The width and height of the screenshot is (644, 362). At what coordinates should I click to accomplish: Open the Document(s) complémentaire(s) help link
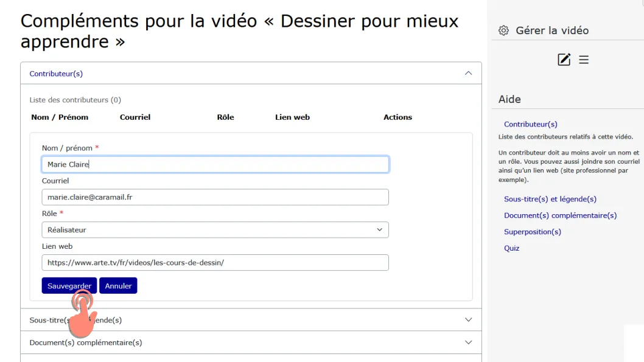click(560, 215)
